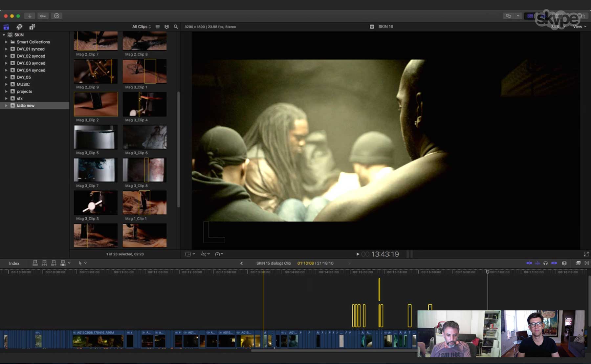Show the Photos and Audio sidebar
The width and height of the screenshot is (591, 364).
click(19, 27)
